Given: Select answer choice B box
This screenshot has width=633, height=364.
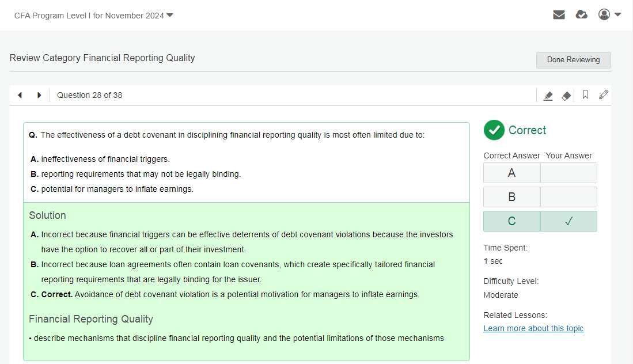Looking at the screenshot, I should (511, 197).
